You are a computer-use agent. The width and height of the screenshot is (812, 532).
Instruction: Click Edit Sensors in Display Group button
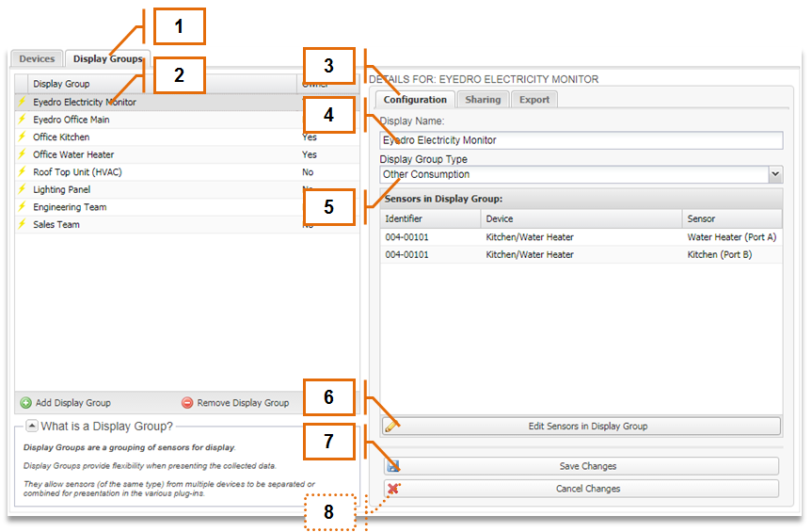pyautogui.click(x=581, y=426)
